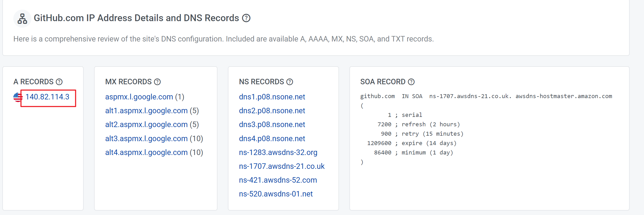Open alt2.aspmx.l.google.com link

tap(146, 124)
